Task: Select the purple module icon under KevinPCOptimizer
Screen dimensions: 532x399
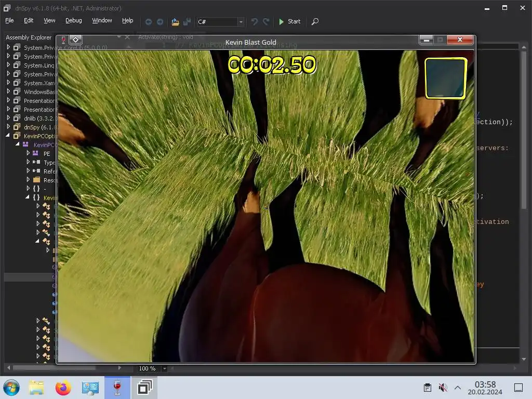Action: (x=25, y=144)
